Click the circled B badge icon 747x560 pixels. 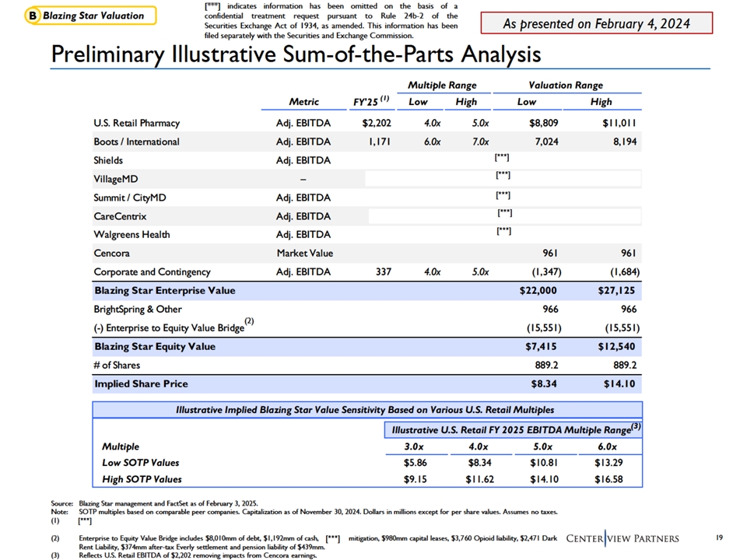33,16
